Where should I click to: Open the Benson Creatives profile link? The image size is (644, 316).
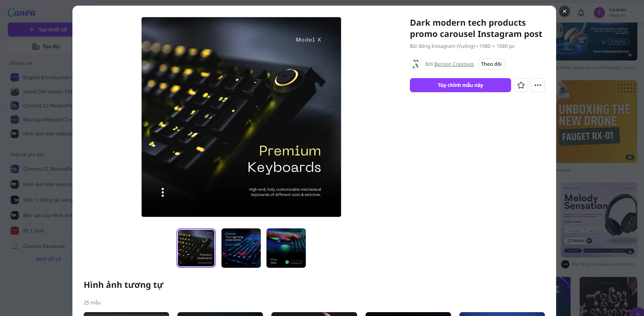tap(454, 64)
